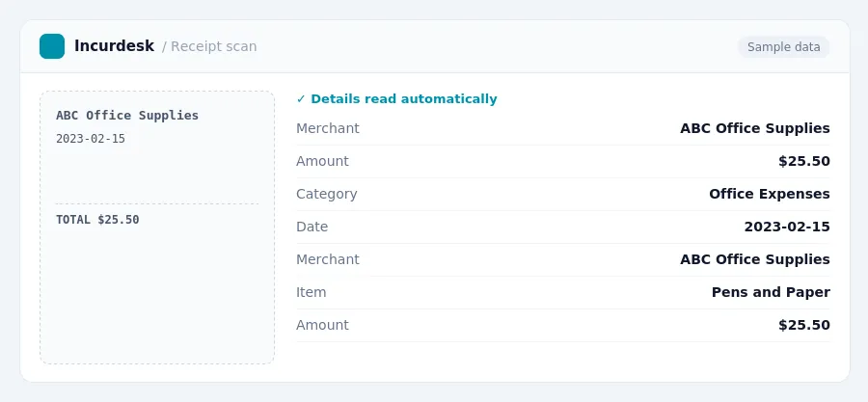
Task: Click the TOTAL $25.50 line on receipt
Action: click(x=97, y=220)
